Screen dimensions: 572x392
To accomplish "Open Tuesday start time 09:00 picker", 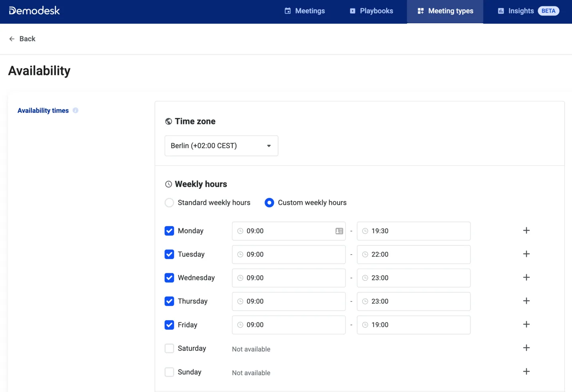I will [289, 255].
